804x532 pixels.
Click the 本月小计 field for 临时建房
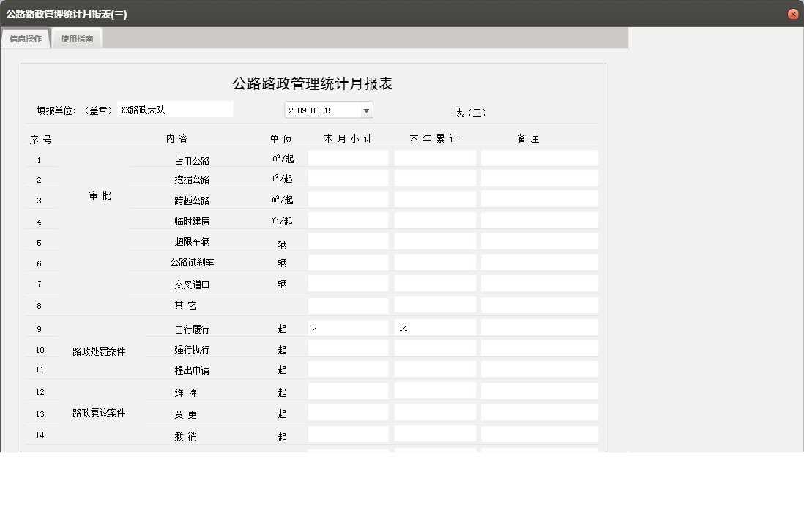(348, 220)
